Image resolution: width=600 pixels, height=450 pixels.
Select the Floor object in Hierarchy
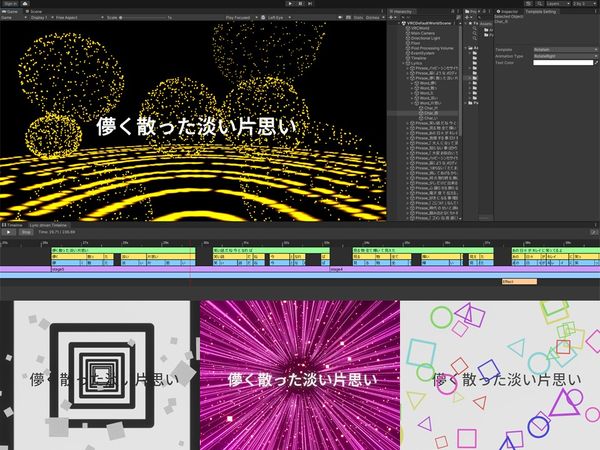(416, 43)
